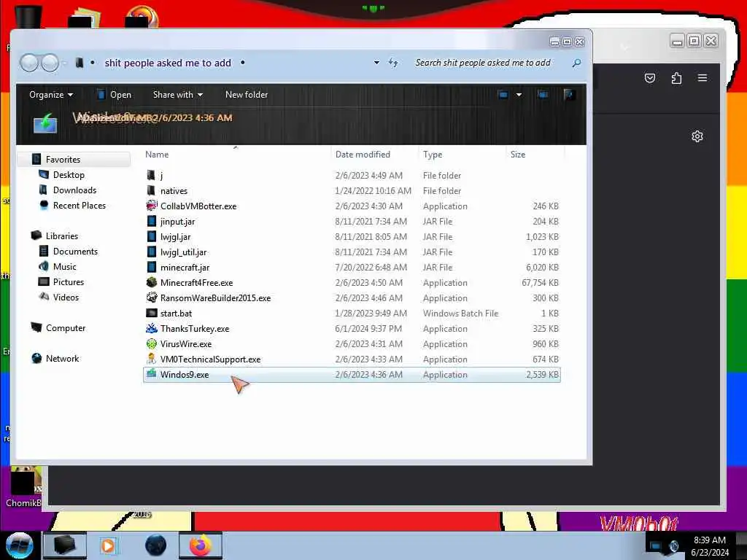Click the change view icon
747x560 pixels.
point(503,94)
